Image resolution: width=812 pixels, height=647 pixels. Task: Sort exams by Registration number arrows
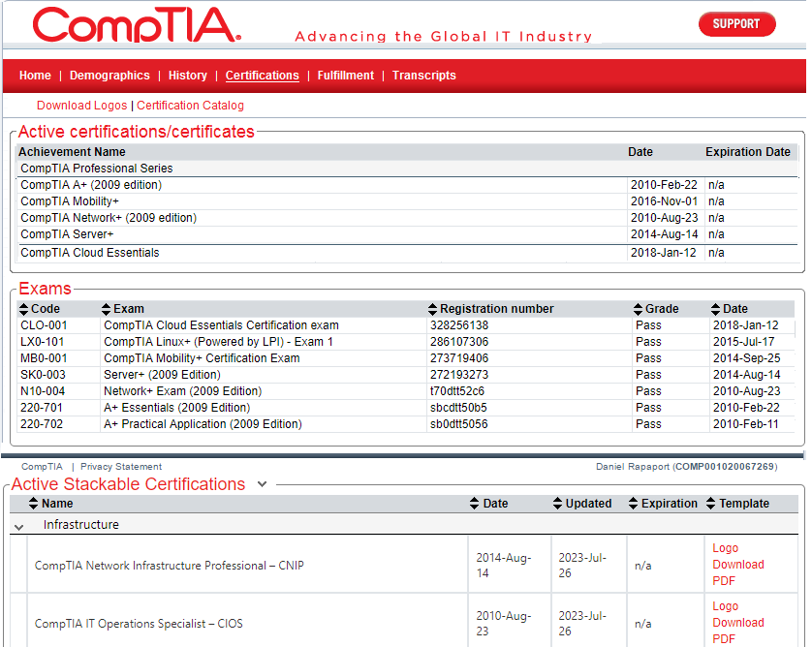click(x=433, y=309)
